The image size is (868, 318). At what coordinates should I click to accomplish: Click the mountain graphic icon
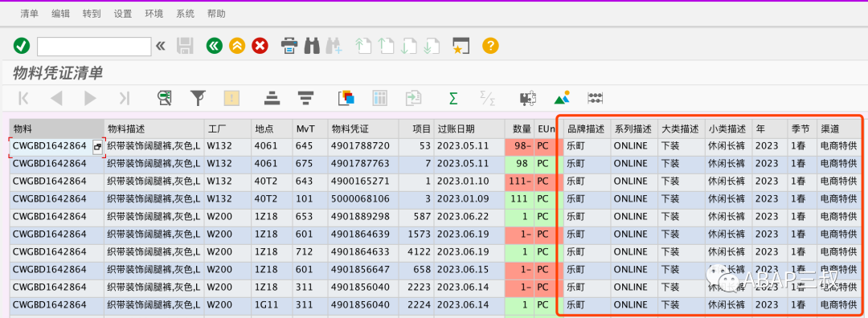[561, 98]
